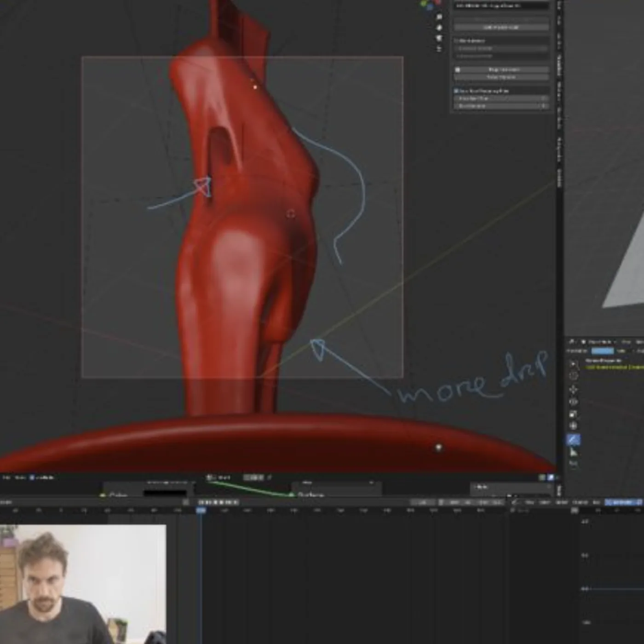Click the wide button below the sidebar text field

pyautogui.click(x=501, y=27)
